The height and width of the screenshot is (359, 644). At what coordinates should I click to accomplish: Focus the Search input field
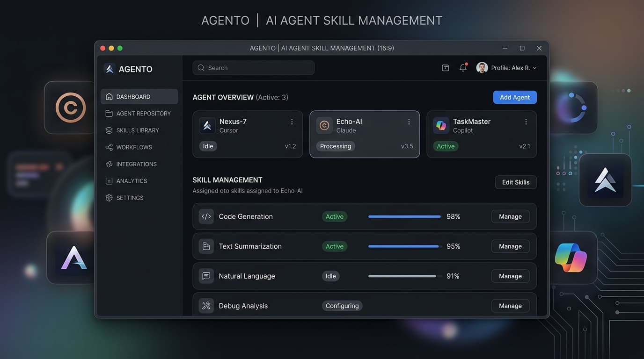[x=254, y=68]
